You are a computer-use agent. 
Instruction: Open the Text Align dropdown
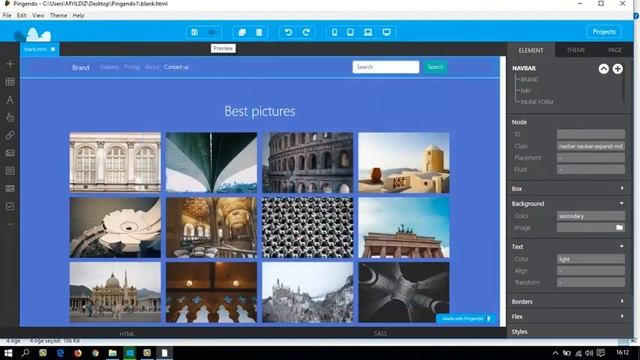pos(591,271)
